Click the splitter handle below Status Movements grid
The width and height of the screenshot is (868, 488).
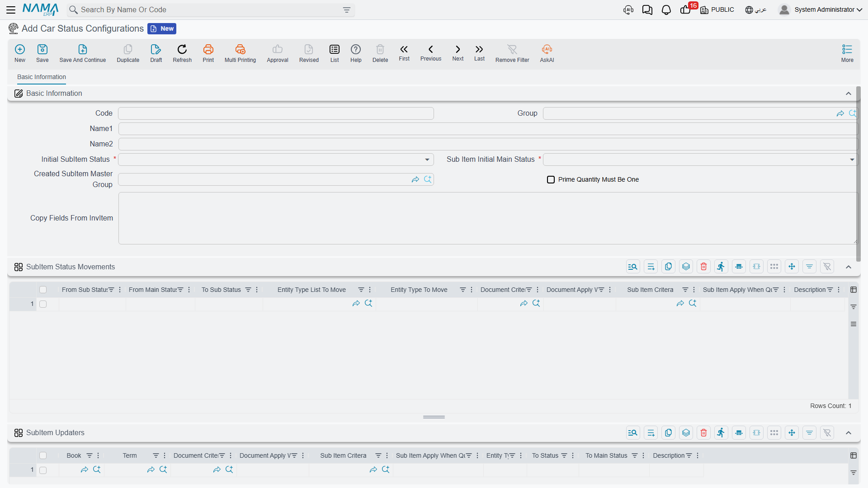click(434, 417)
